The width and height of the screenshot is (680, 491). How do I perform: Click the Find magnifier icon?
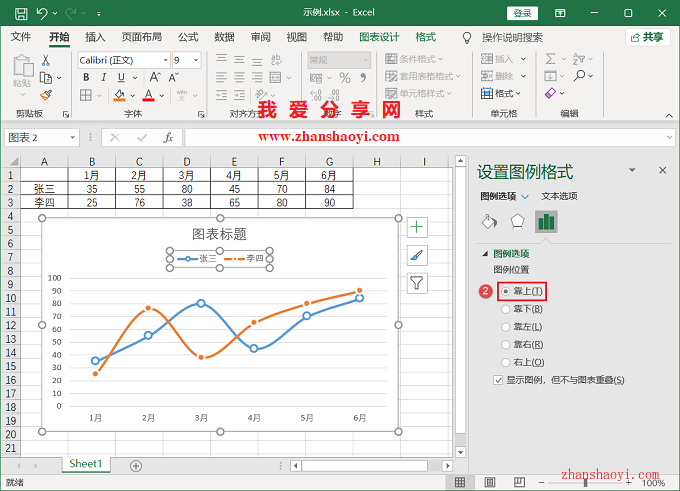(x=579, y=76)
